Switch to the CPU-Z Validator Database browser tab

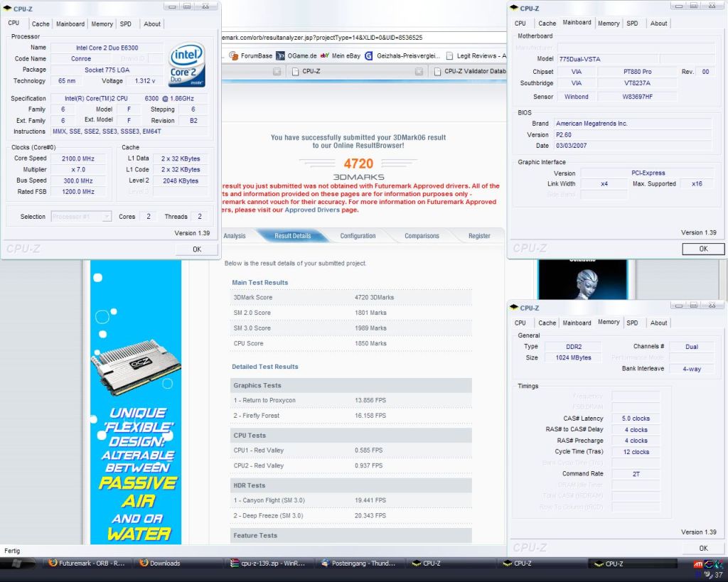click(469, 72)
